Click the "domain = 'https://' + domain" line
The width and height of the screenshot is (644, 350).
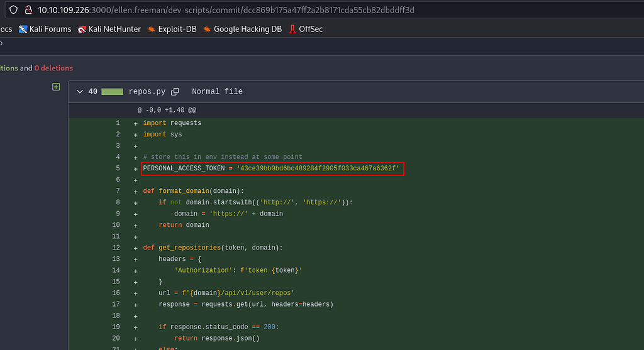[x=228, y=214]
